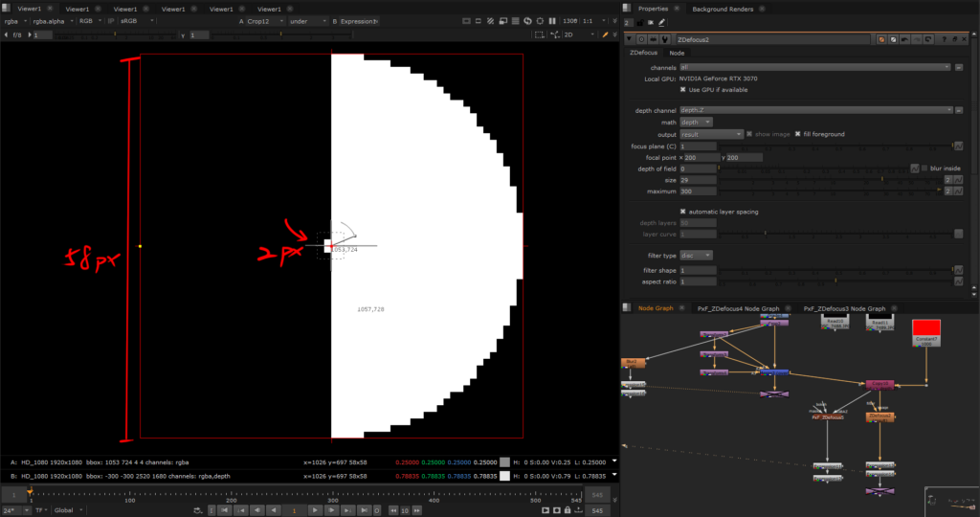Open the output result dropdown
The height and width of the screenshot is (517, 980).
tap(711, 134)
